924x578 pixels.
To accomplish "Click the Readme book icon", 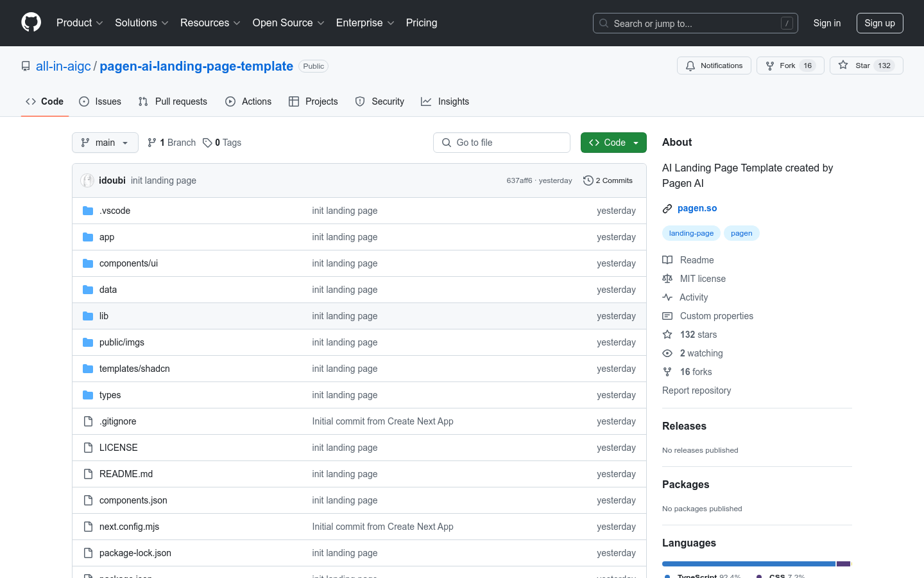I will 667,259.
